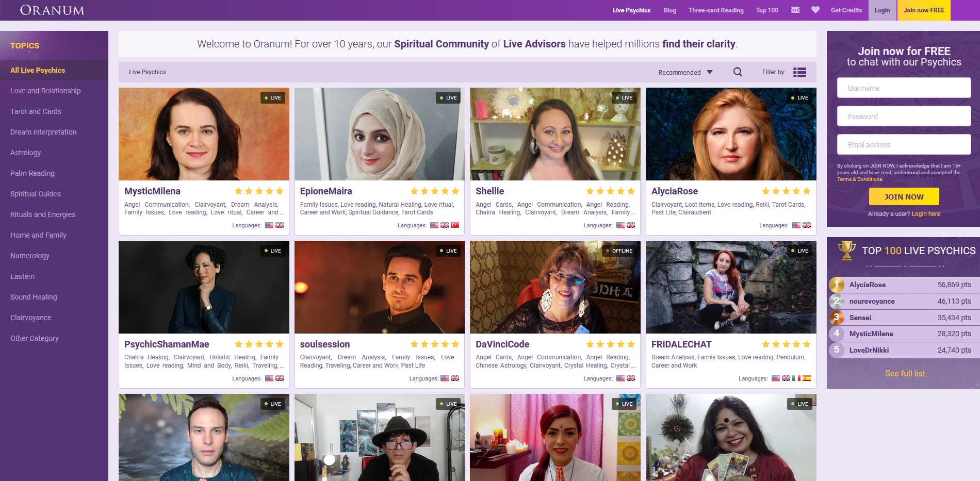
Task: Click the yellow JOIN NOW button
Action: point(904,196)
